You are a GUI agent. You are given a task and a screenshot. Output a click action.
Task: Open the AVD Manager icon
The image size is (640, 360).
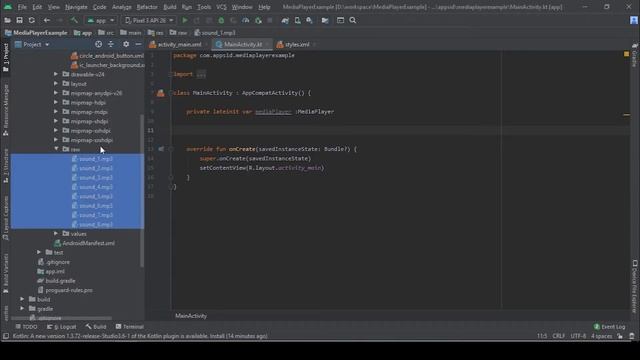click(x=298, y=20)
